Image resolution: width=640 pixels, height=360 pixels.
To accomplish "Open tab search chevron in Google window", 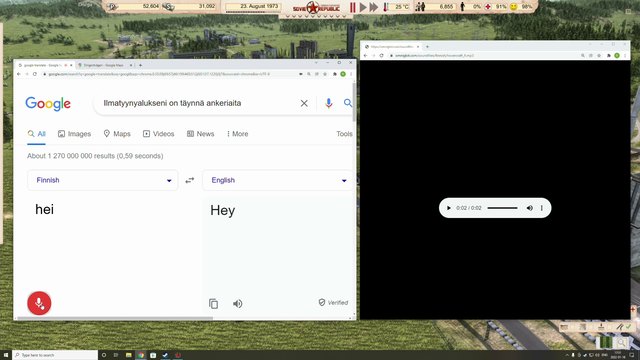I will [316, 62].
